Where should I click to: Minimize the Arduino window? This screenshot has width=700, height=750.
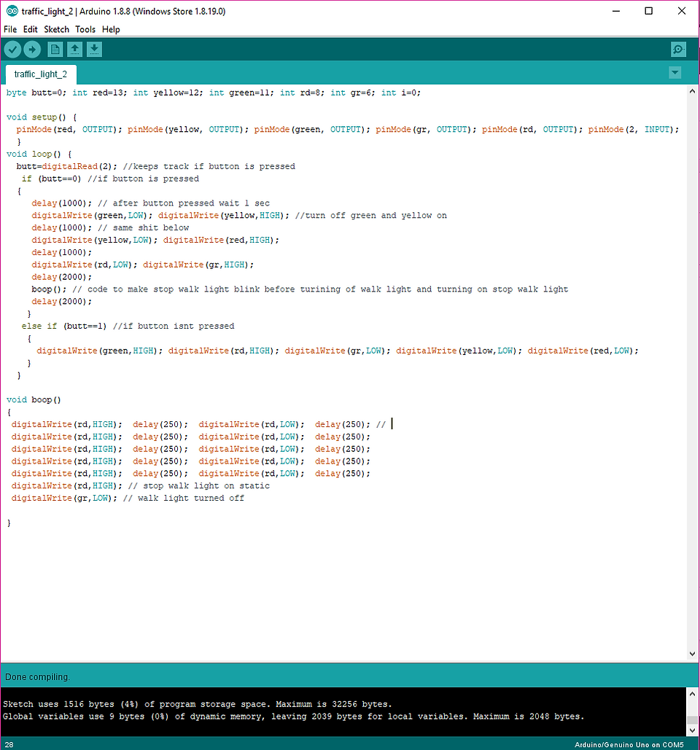pos(616,11)
